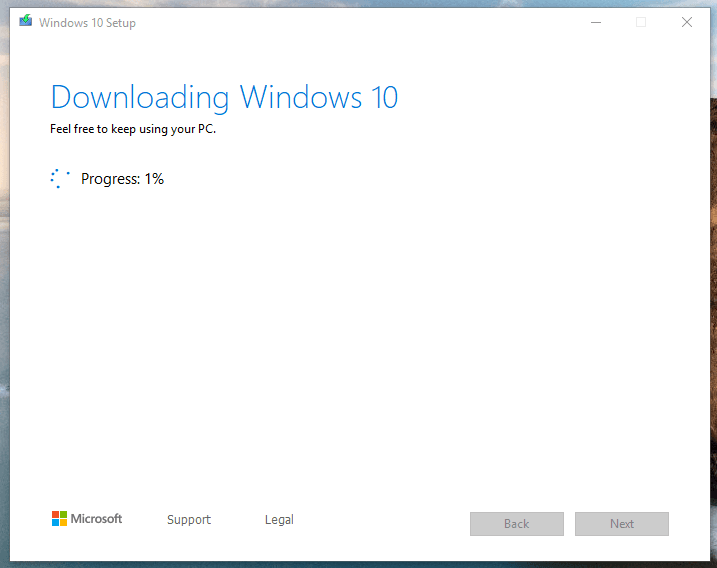
Task: Click the disabled Back button
Action: [x=517, y=524]
